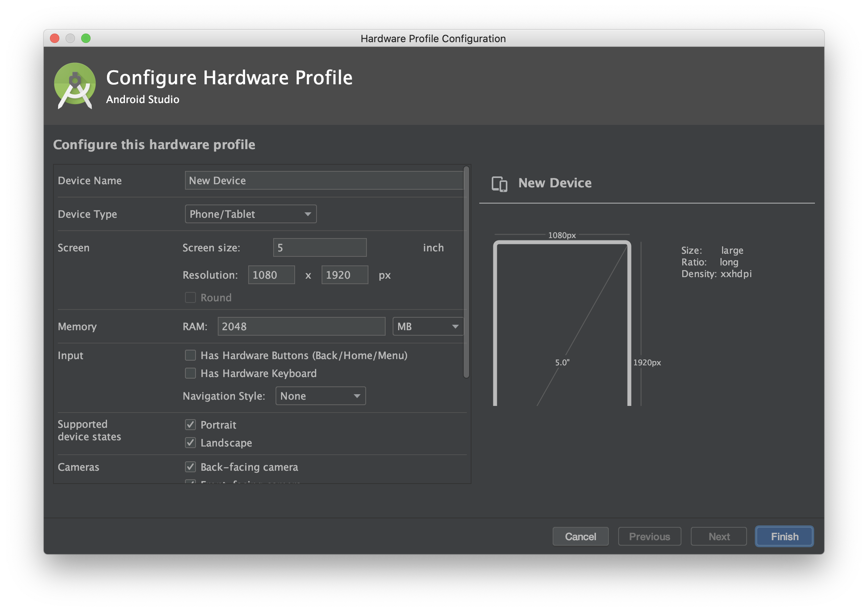The height and width of the screenshot is (612, 868).
Task: Expand the Navigation Style dropdown
Action: (x=320, y=396)
